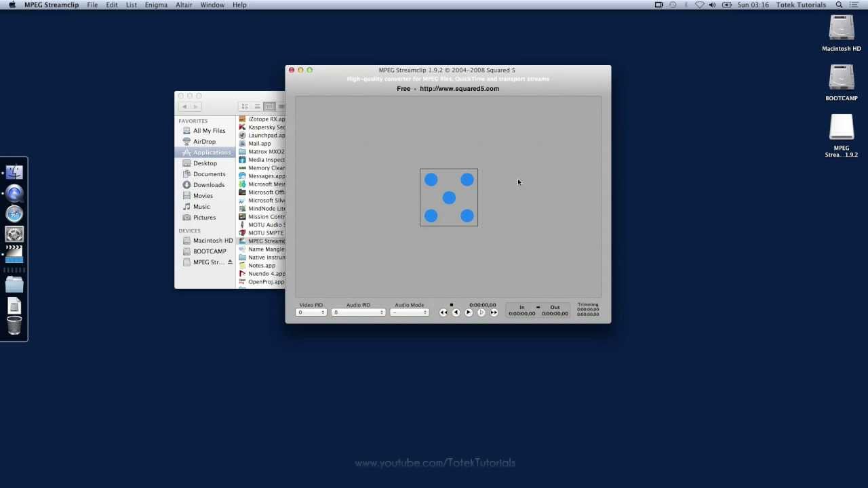
Task: Select Desktop in Finder sidebar
Action: click(x=205, y=163)
